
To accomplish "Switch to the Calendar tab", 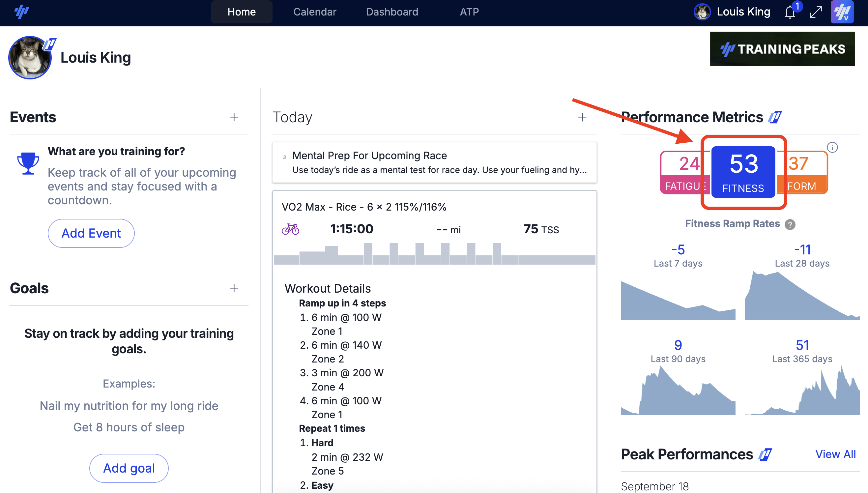I will tap(315, 12).
